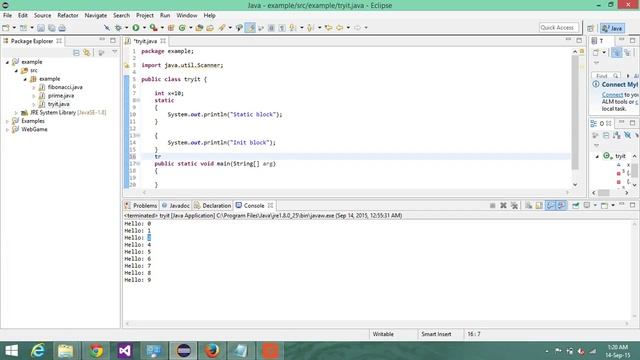
Task: Click the Debug bug icon
Action: click(x=118, y=28)
